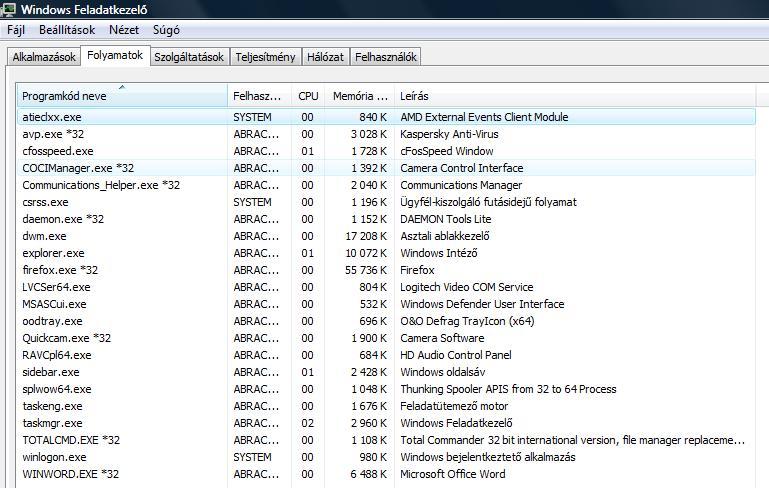The height and width of the screenshot is (488, 769).
Task: Open the Fájl menu
Action: coord(16,30)
